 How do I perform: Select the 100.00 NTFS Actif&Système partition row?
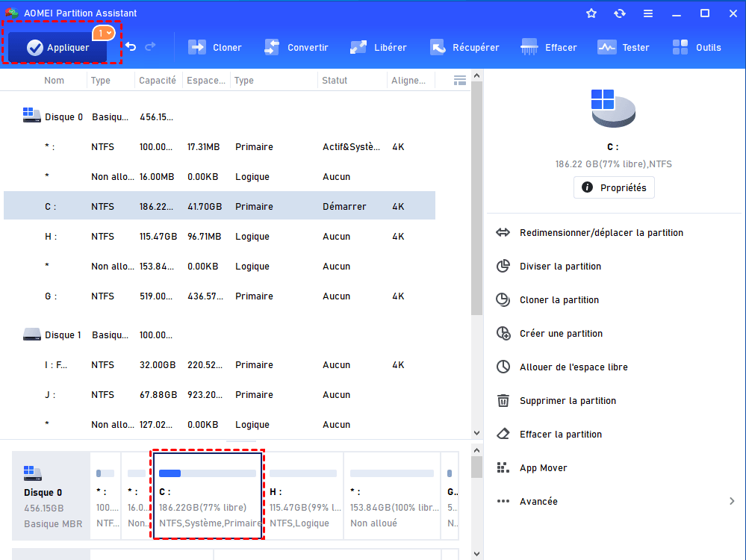[220, 147]
